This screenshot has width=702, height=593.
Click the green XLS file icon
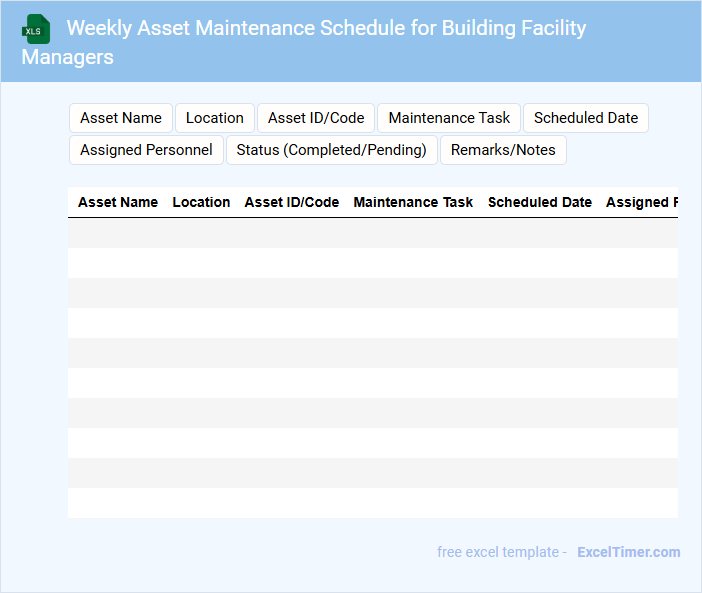37,29
